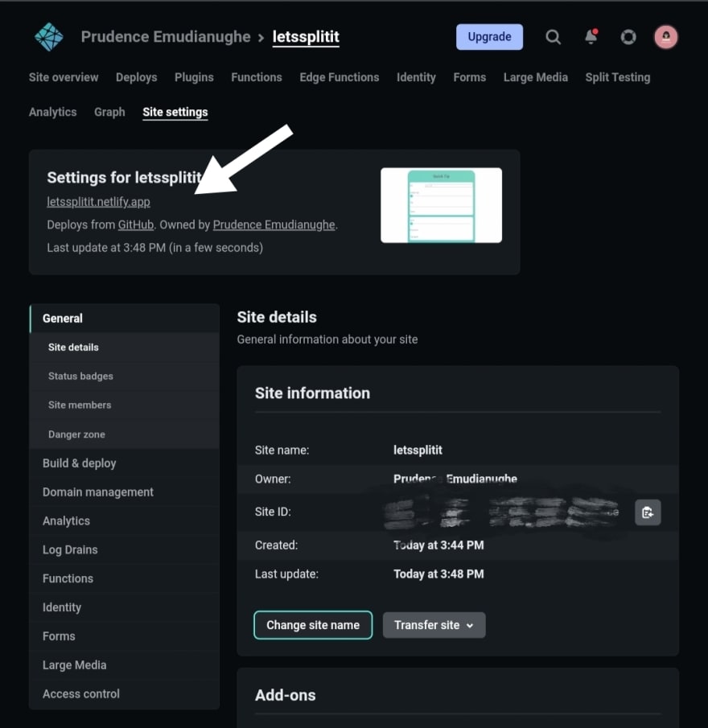This screenshot has width=708, height=728.
Task: Open the Functions tab in top navigation
Action: tap(257, 77)
